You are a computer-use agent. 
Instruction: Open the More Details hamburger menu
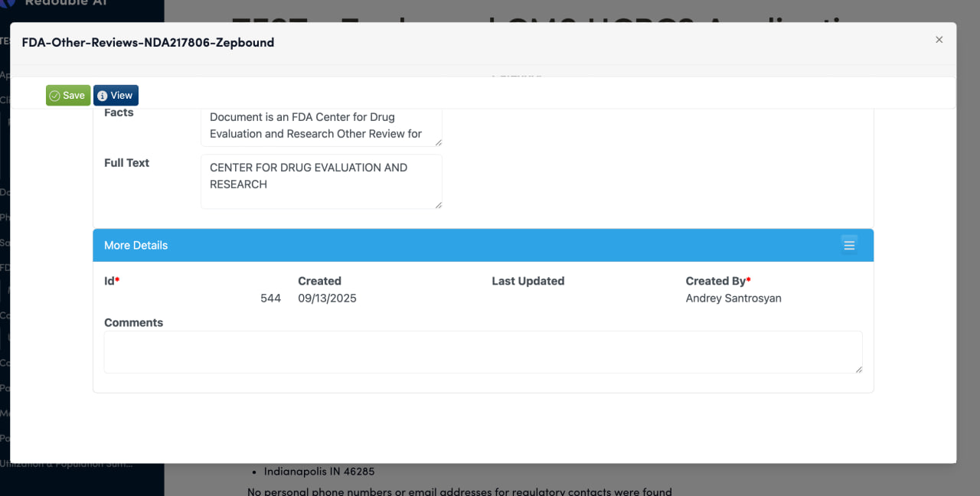848,245
